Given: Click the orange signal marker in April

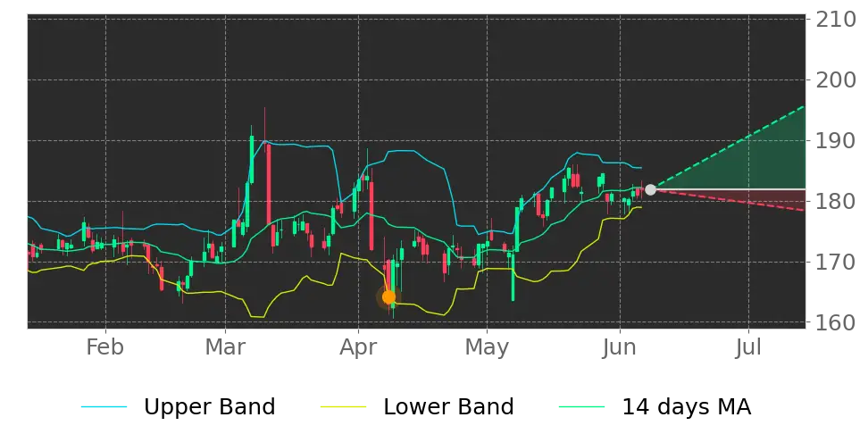Looking at the screenshot, I should 388,297.
